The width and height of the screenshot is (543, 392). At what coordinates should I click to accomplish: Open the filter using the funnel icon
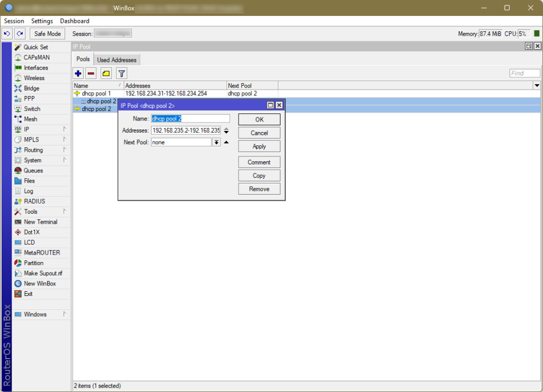pos(121,73)
